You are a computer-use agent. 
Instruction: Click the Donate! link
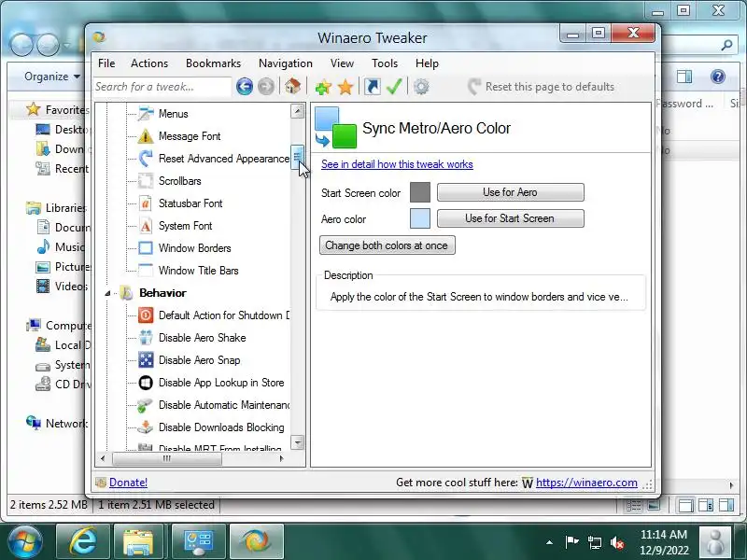point(128,483)
